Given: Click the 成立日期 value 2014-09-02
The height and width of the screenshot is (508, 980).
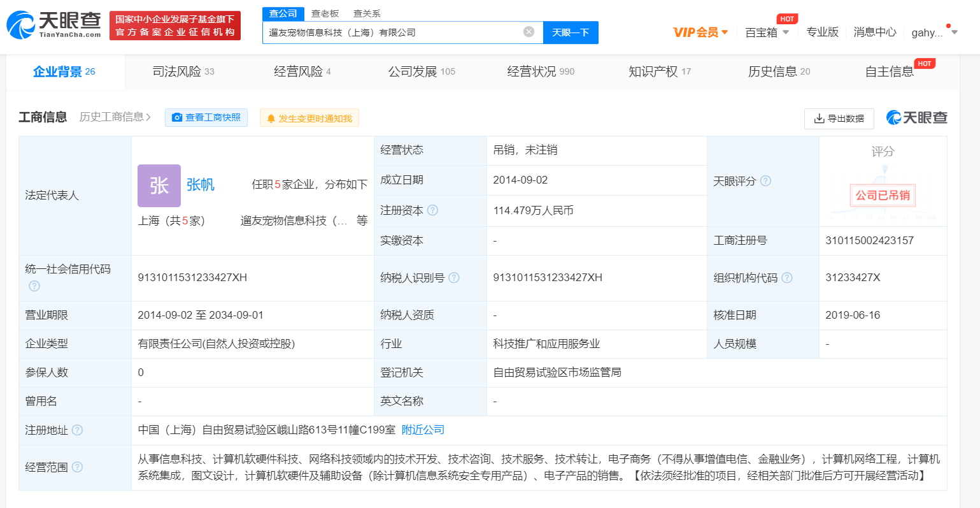Looking at the screenshot, I should (520, 180).
